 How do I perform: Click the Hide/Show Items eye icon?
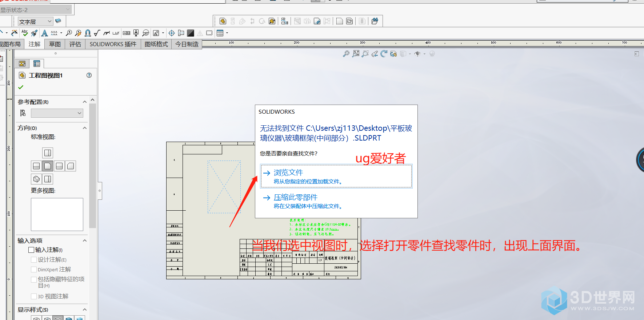pyautogui.click(x=417, y=54)
